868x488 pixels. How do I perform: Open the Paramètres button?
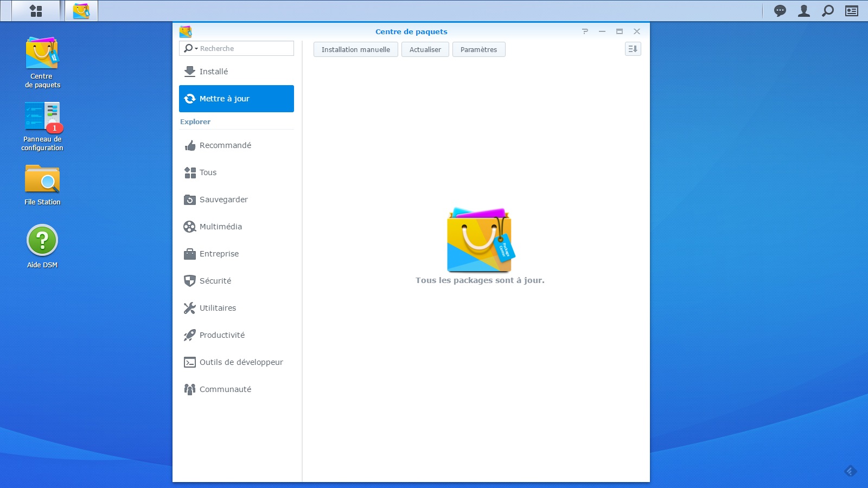pos(478,49)
